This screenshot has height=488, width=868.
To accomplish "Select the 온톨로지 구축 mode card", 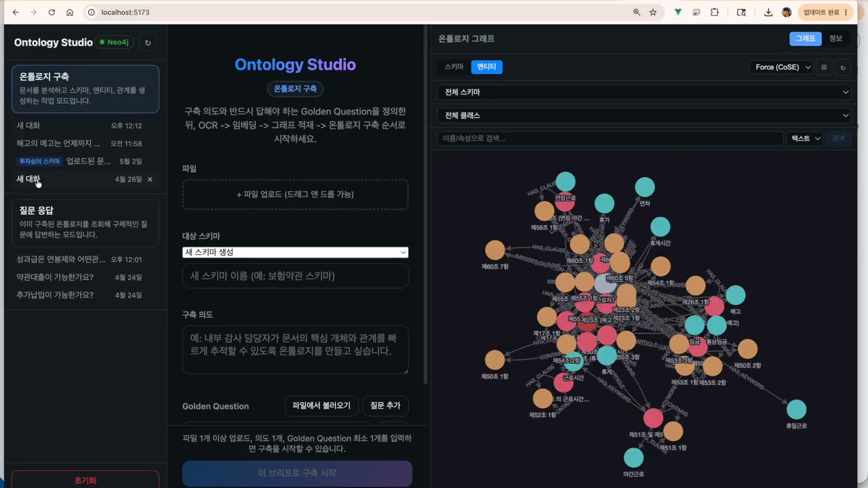I will 85,89.
